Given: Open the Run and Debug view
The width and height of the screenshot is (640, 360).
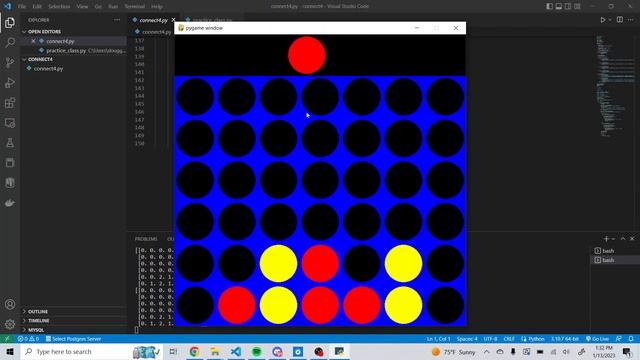Looking at the screenshot, I should coord(10,82).
